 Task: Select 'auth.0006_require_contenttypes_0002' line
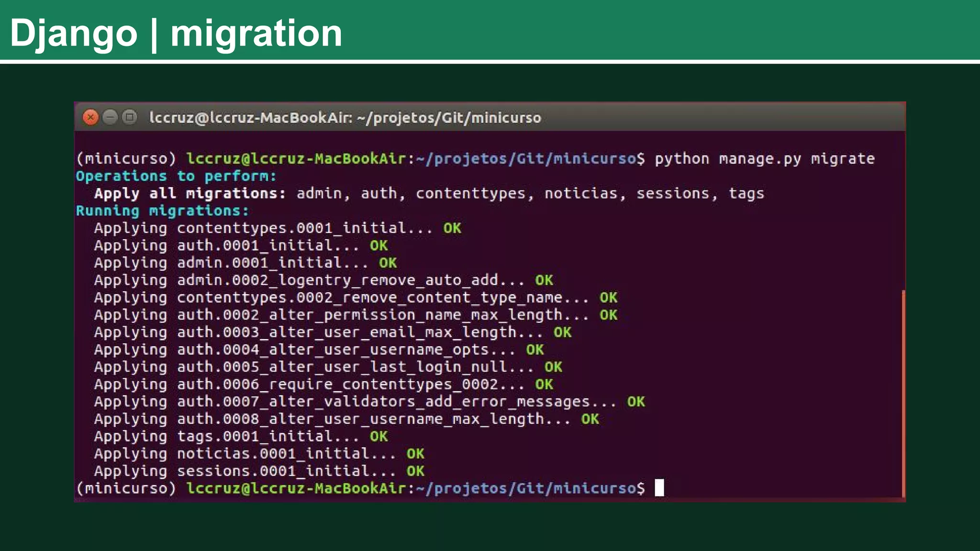[x=323, y=384]
